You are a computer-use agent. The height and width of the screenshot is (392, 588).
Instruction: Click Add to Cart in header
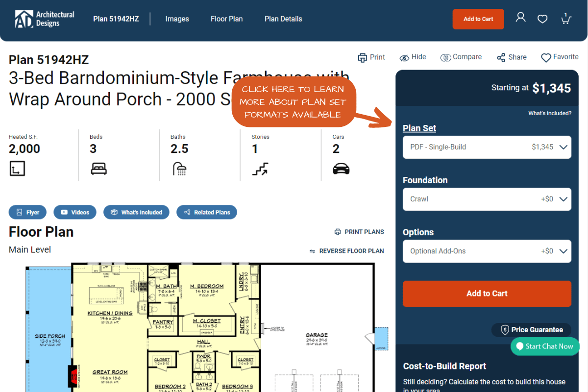[478, 19]
